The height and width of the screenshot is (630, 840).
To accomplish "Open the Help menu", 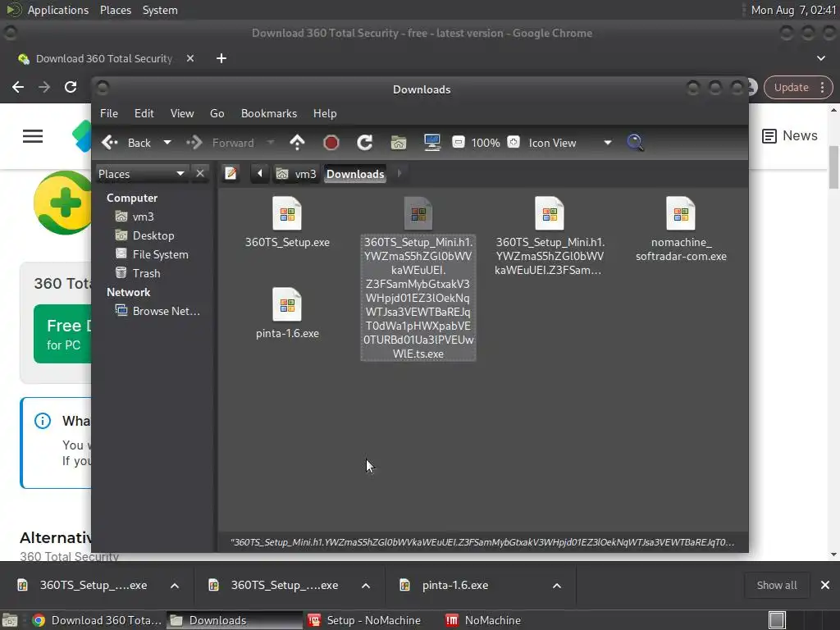I will (325, 113).
